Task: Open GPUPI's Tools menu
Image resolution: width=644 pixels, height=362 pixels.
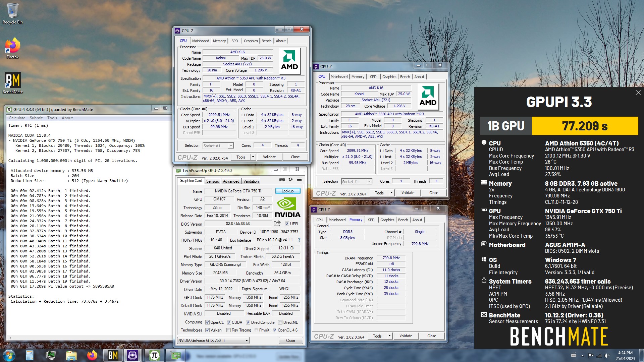Action: (x=52, y=118)
